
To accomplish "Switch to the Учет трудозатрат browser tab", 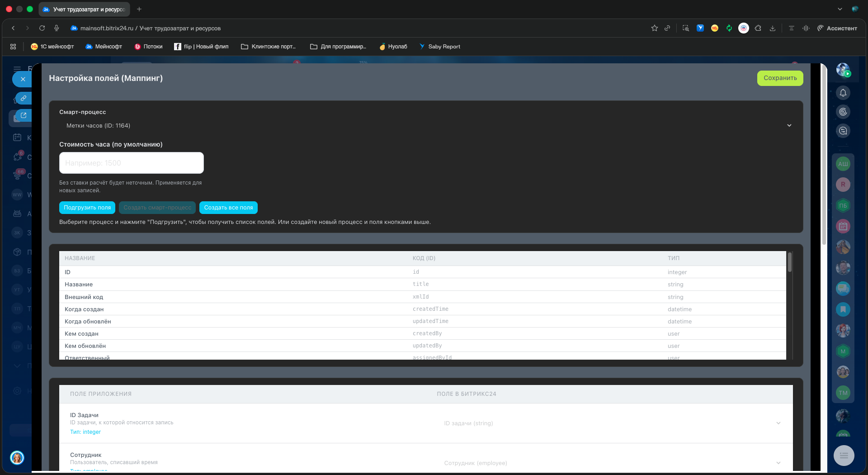I will point(85,9).
